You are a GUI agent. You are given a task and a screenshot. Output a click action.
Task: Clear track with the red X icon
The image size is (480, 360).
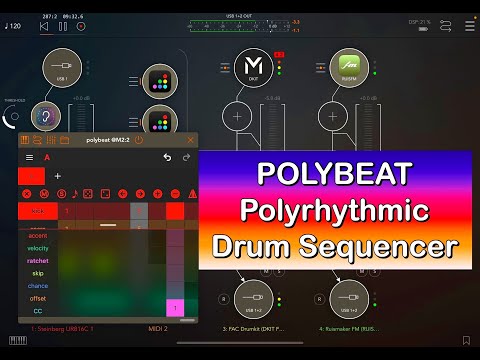pos(26,194)
